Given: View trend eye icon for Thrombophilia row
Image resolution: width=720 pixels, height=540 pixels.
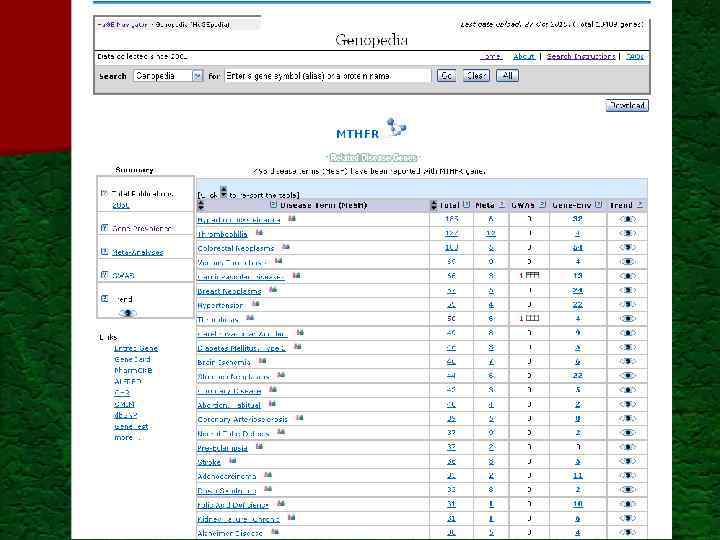Looking at the screenshot, I should [x=627, y=234].
